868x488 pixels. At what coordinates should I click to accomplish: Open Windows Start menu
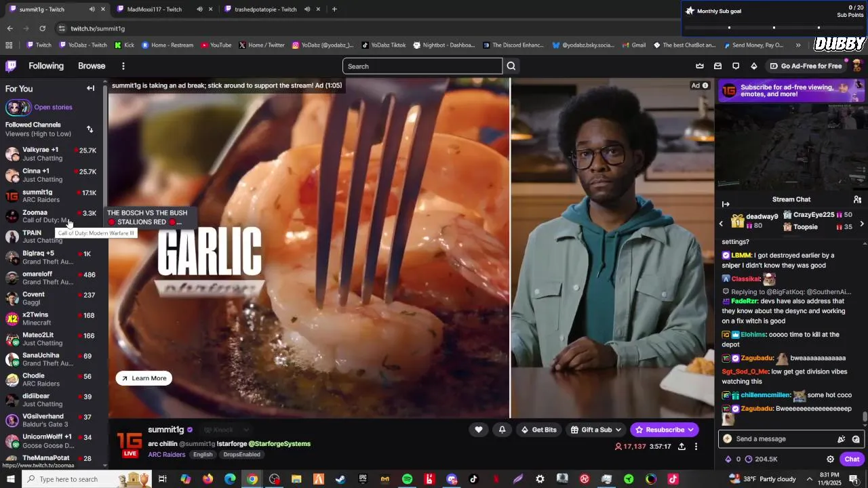point(10,479)
